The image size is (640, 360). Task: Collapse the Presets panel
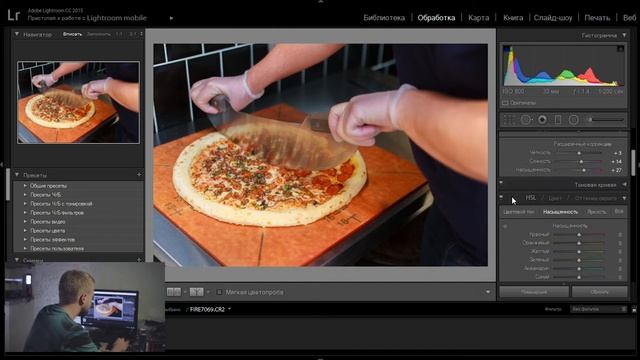pos(17,175)
